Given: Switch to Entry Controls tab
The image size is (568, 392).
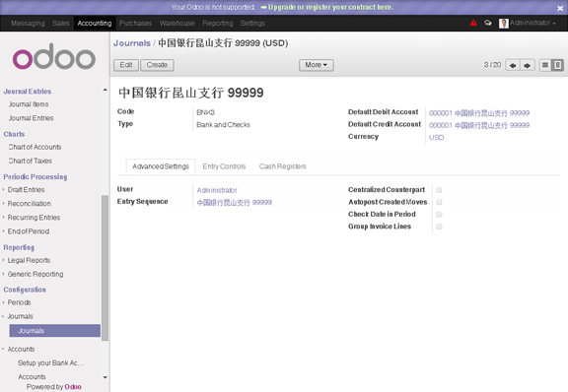Looking at the screenshot, I should [224, 166].
